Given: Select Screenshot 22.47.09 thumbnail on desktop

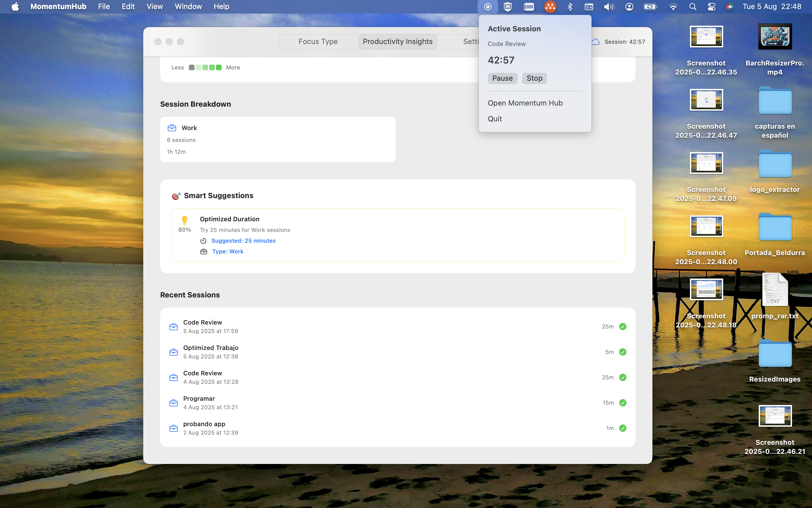Looking at the screenshot, I should coord(706,163).
